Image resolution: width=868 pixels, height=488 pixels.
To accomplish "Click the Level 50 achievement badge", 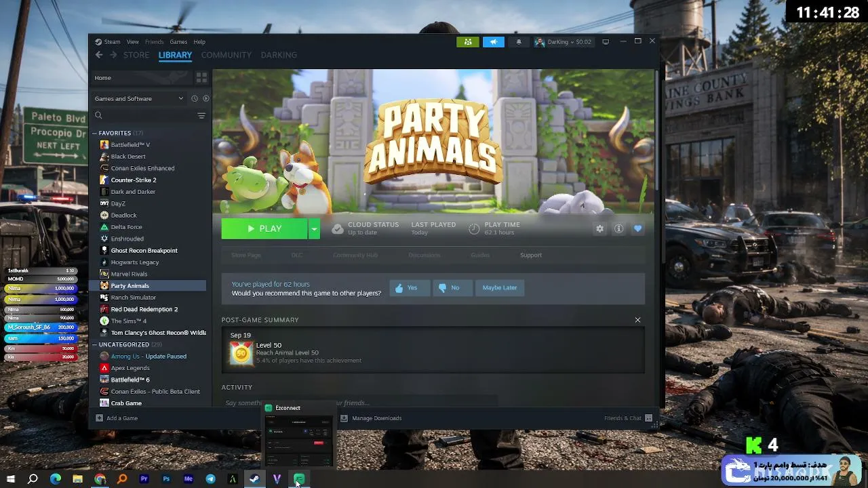I will pos(241,352).
